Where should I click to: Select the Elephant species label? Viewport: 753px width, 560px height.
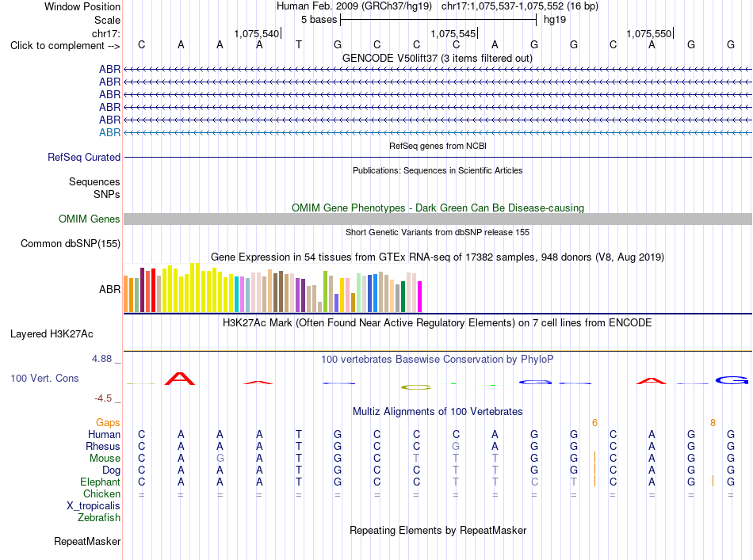(100, 482)
